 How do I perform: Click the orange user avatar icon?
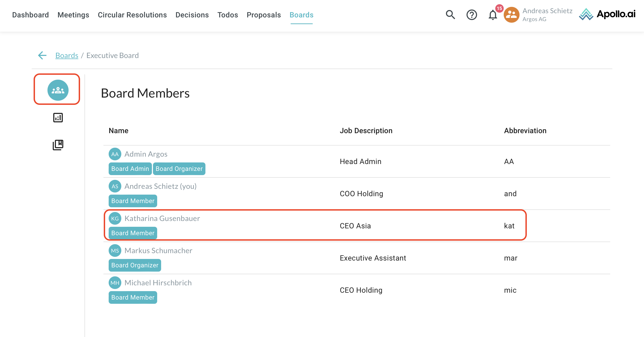[511, 15]
